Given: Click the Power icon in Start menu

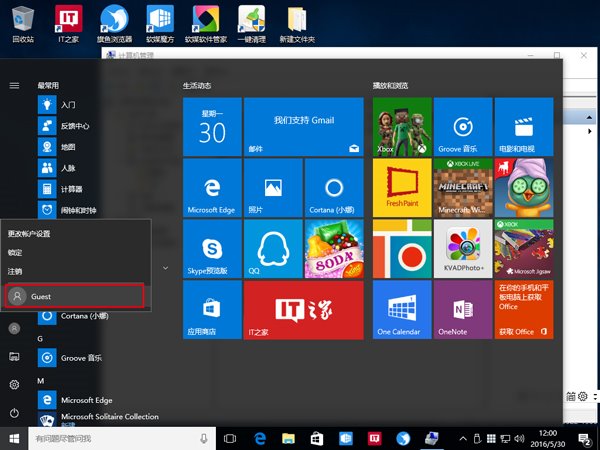Looking at the screenshot, I should point(14,413).
